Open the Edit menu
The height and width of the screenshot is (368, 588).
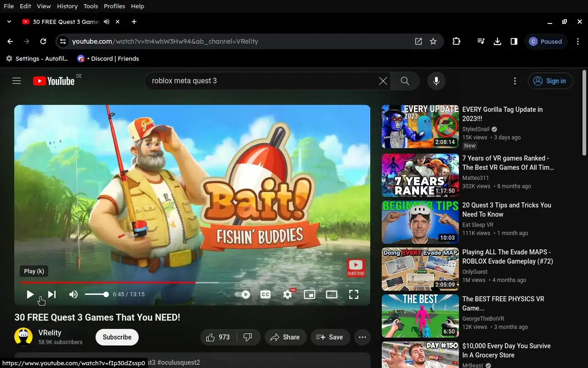tap(25, 6)
